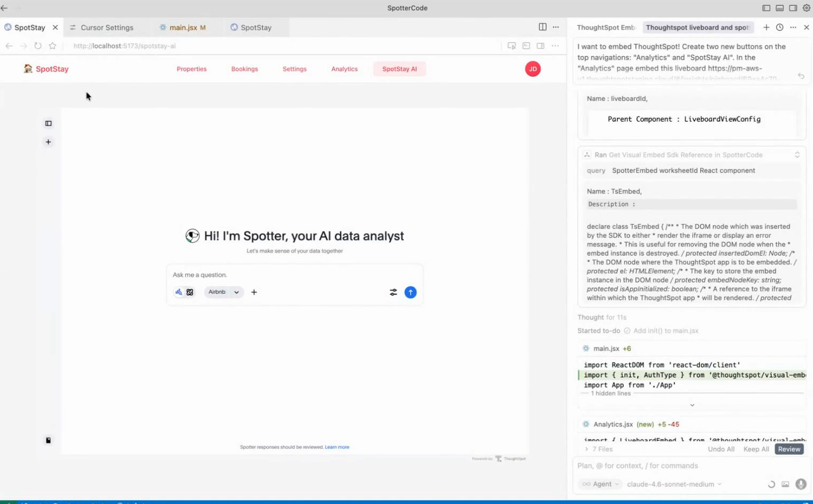Open Spotter filter settings sliders icon
This screenshot has width=813, height=504.
(393, 292)
